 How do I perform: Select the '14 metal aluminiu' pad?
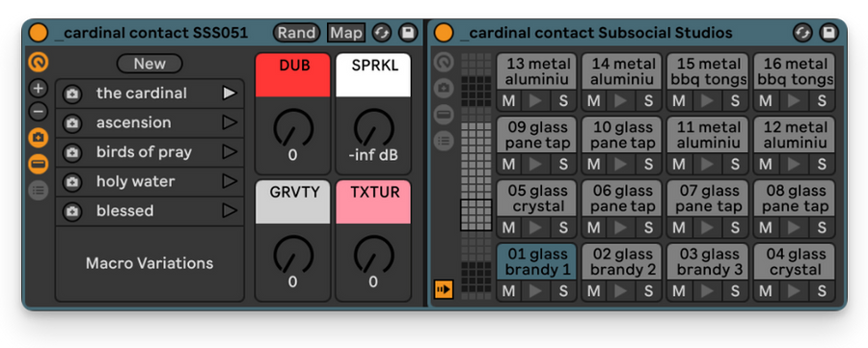tap(623, 71)
